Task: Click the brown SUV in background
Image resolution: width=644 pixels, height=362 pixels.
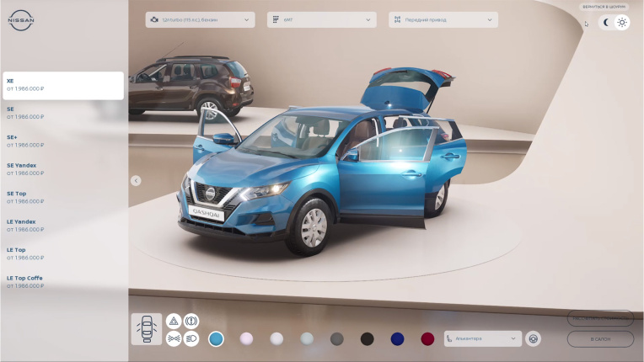Action: 191,86
